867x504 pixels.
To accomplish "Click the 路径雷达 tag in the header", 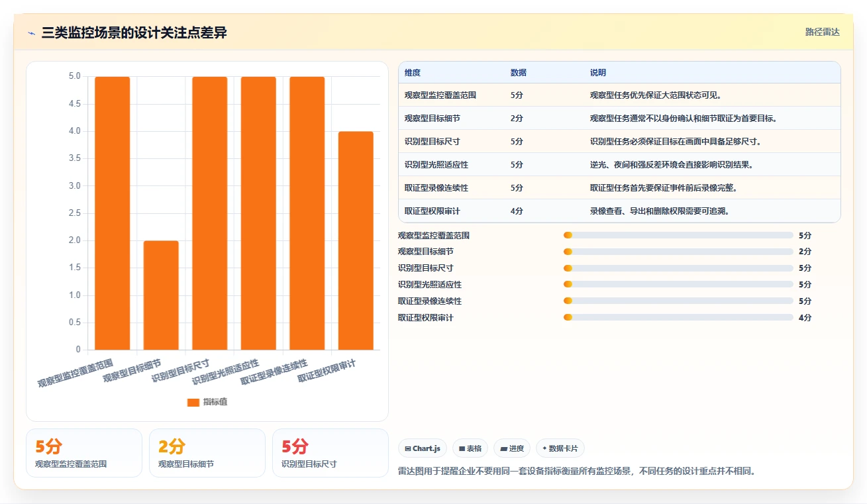I will point(822,32).
